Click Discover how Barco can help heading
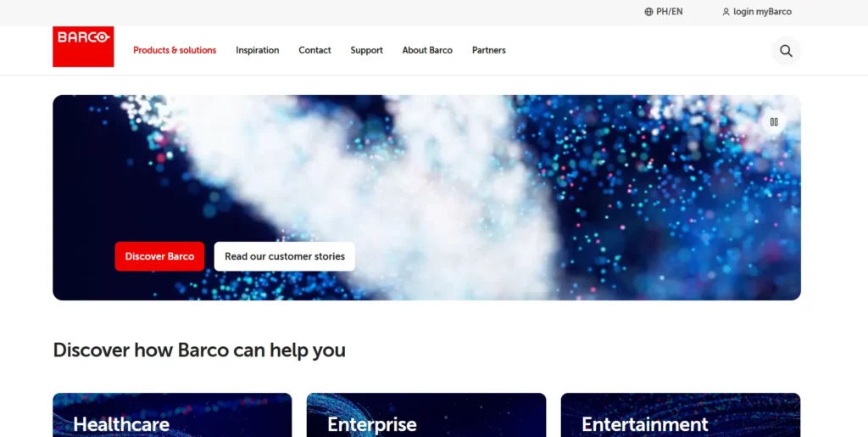 199,350
